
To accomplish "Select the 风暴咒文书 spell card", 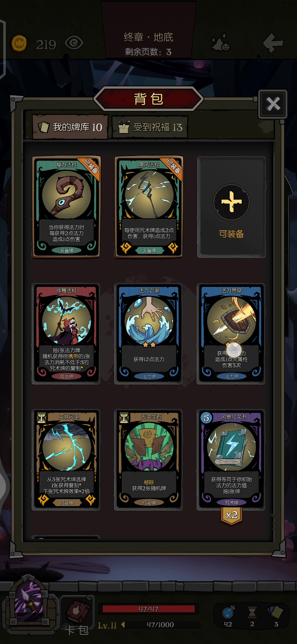I will pyautogui.click(x=231, y=460).
